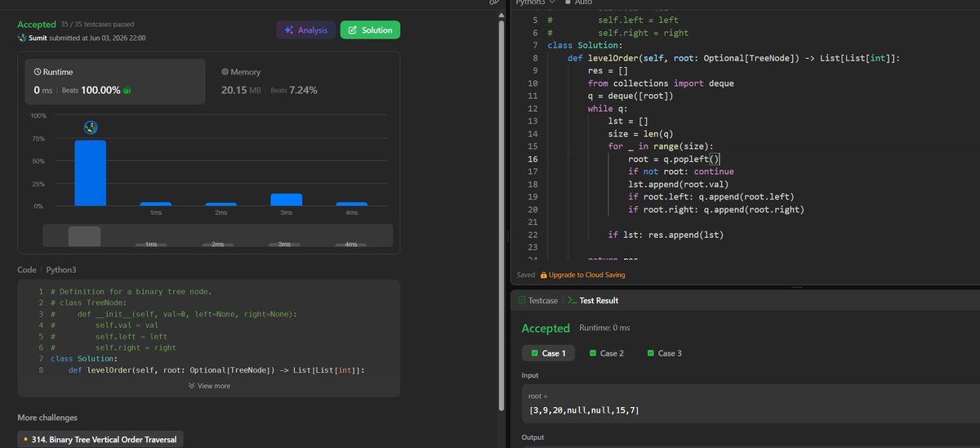
Task: Click the tallest 0ms runtime distribution bar
Action: pyautogui.click(x=91, y=173)
